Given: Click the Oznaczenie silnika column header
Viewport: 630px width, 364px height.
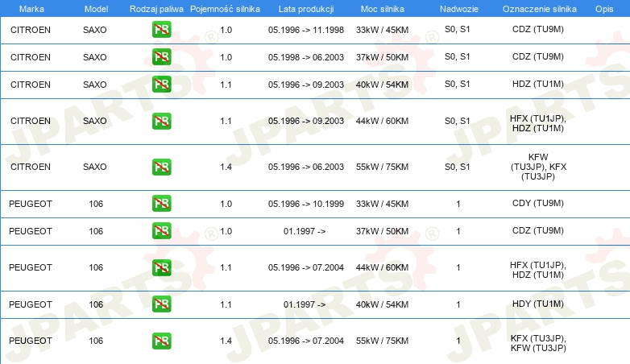Looking at the screenshot, I should tap(540, 9).
